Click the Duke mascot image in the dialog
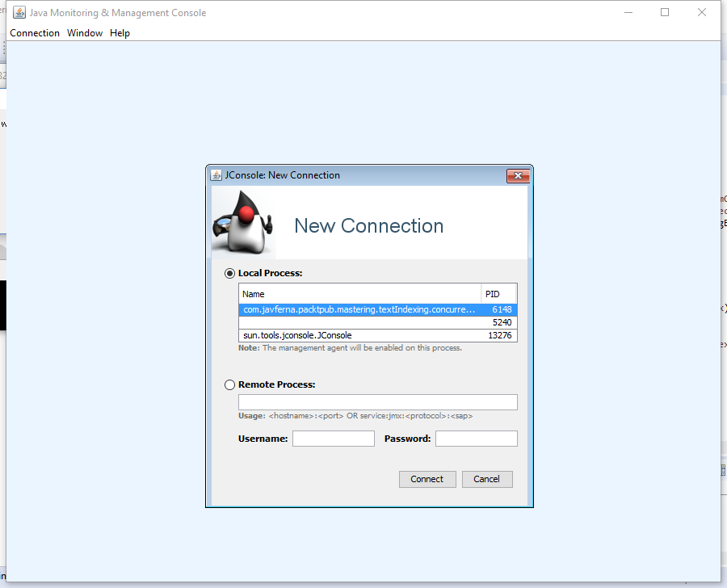This screenshot has height=588, width=727. point(243,224)
